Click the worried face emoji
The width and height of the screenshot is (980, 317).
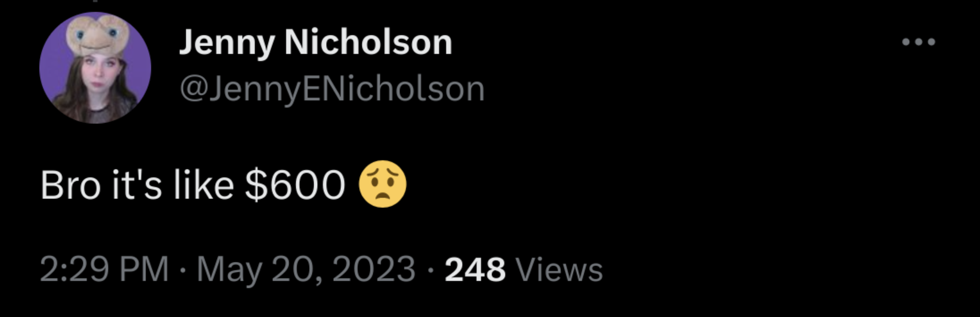click(383, 185)
